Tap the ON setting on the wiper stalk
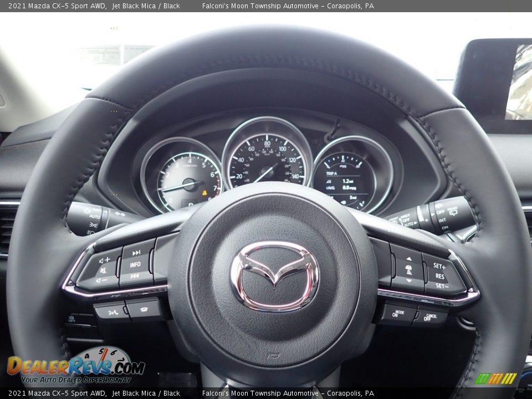Image resolution: width=532 pixels, height=399 pixels. [445, 228]
